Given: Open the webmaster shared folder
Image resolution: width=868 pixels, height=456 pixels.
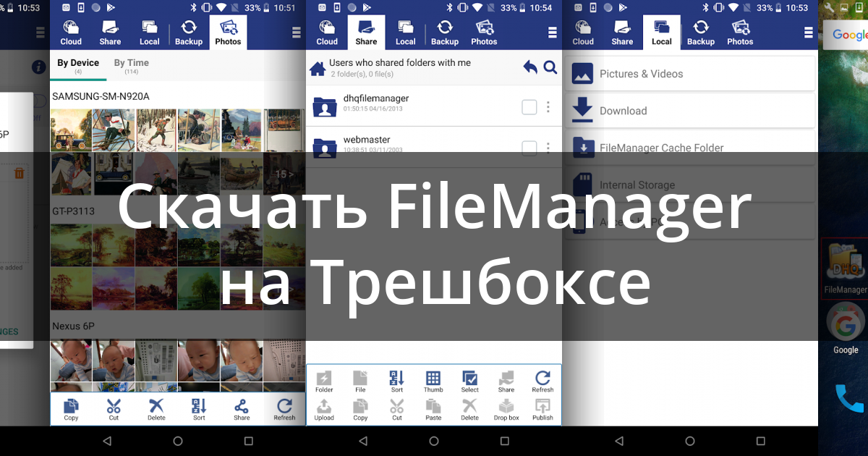Looking at the screenshot, I should click(x=433, y=148).
